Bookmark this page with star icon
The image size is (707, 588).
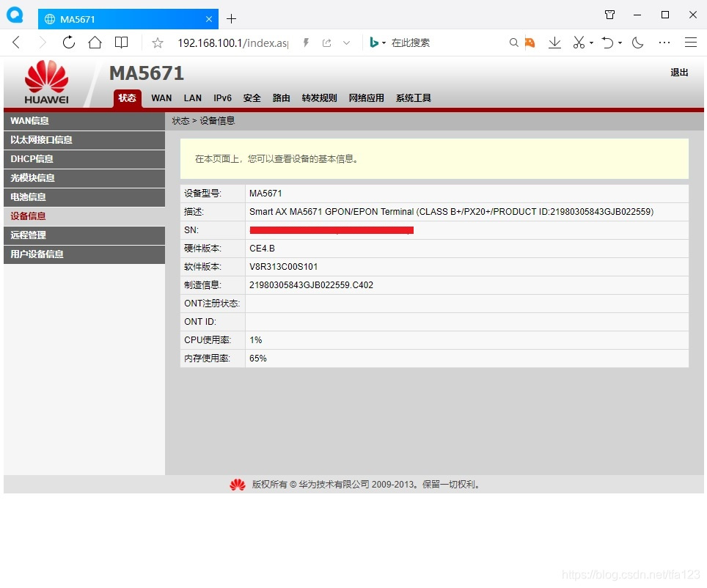(x=158, y=43)
